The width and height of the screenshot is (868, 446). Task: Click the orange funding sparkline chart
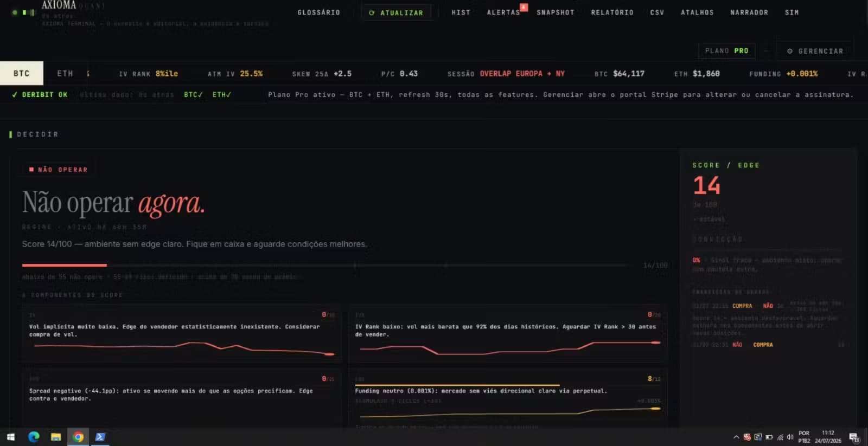pos(510,413)
